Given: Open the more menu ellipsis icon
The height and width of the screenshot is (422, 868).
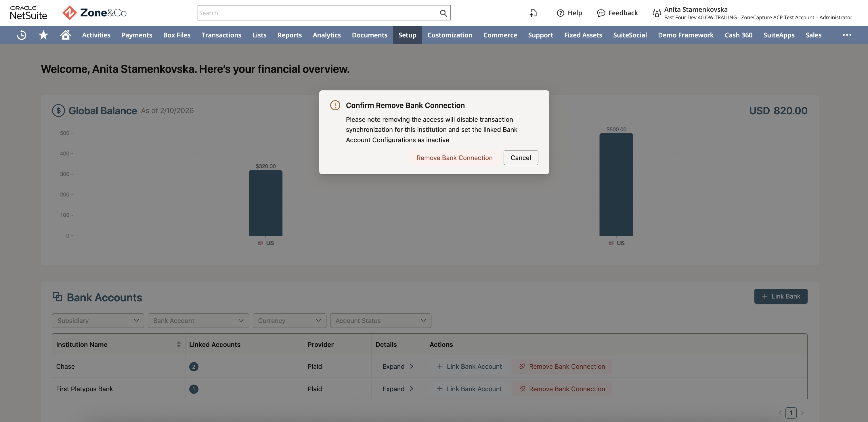Looking at the screenshot, I should coord(847,35).
